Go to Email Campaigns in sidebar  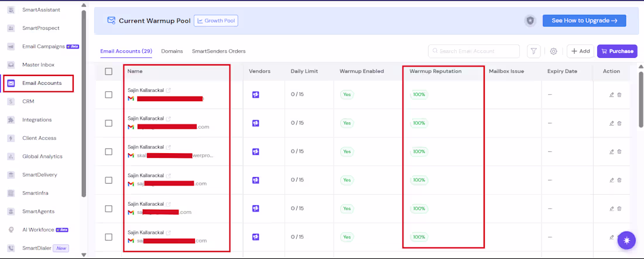(43, 46)
